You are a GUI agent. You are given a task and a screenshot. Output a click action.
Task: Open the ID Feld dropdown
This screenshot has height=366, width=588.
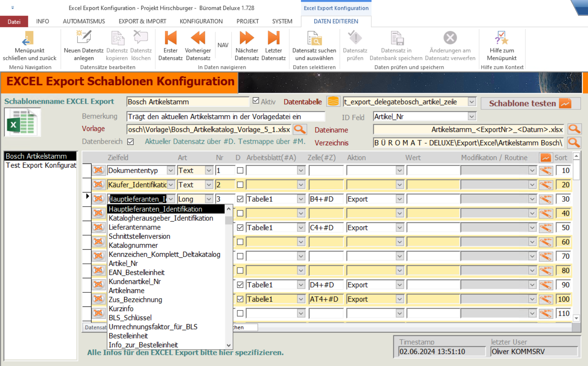(x=472, y=117)
